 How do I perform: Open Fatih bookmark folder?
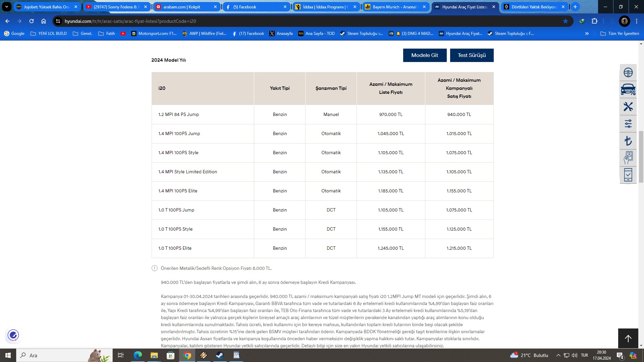107,34
